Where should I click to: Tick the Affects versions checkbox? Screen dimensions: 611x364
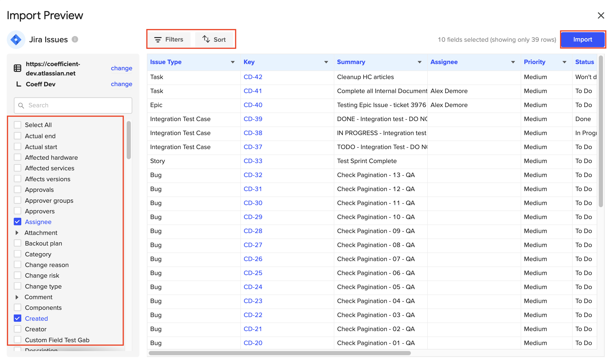(x=17, y=179)
